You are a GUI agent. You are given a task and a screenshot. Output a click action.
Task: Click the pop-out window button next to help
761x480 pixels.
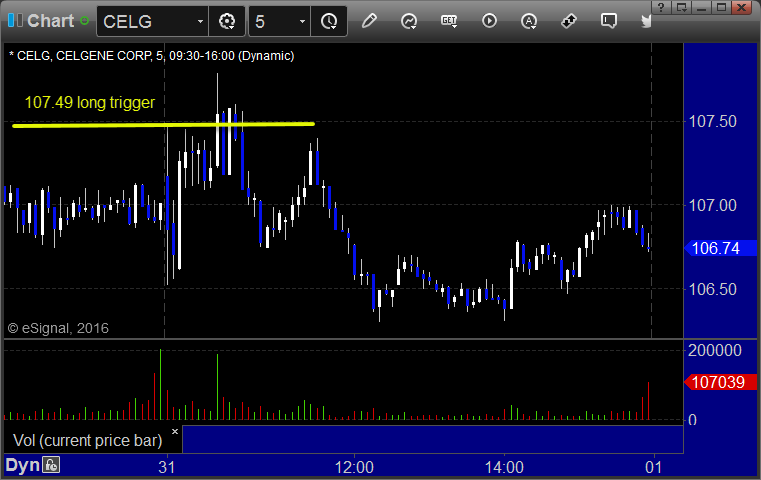point(681,7)
